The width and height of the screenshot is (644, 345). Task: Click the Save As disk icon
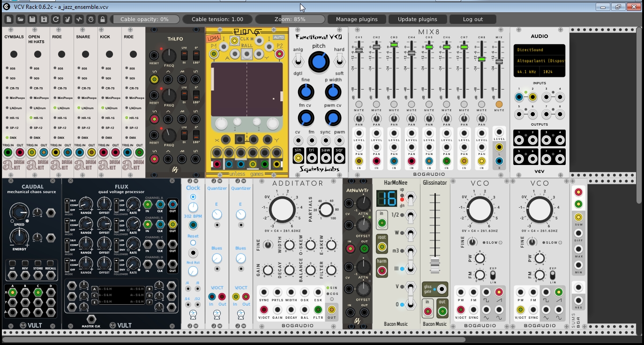[x=44, y=19]
